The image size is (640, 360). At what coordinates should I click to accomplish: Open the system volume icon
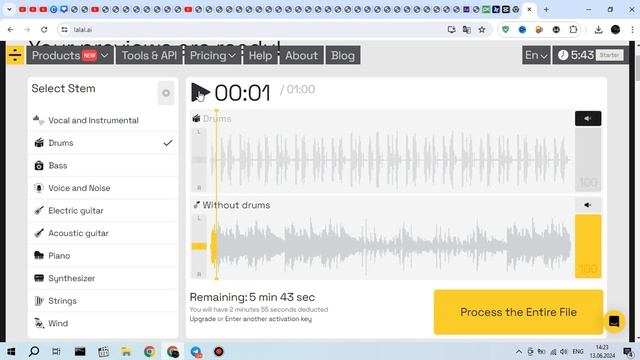coord(564,351)
